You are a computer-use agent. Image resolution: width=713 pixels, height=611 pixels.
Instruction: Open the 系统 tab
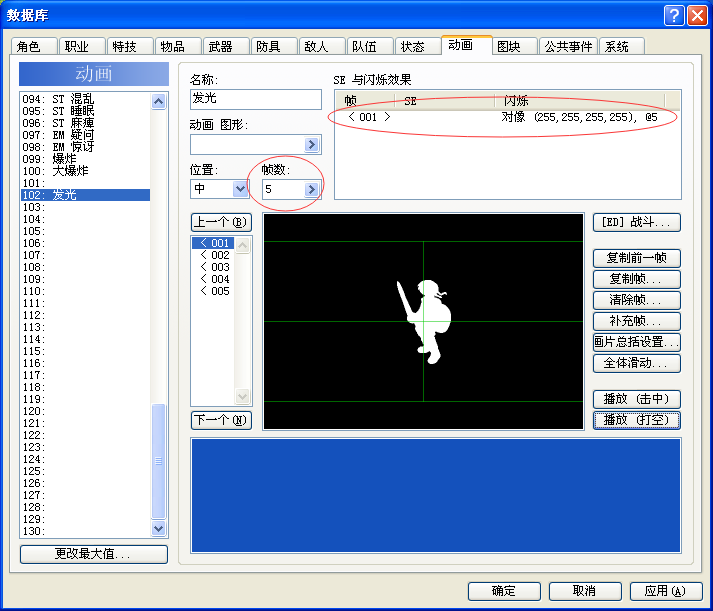coord(622,46)
